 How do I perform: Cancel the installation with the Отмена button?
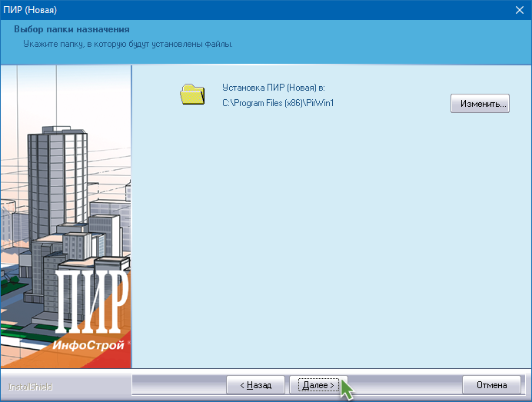pyautogui.click(x=491, y=384)
